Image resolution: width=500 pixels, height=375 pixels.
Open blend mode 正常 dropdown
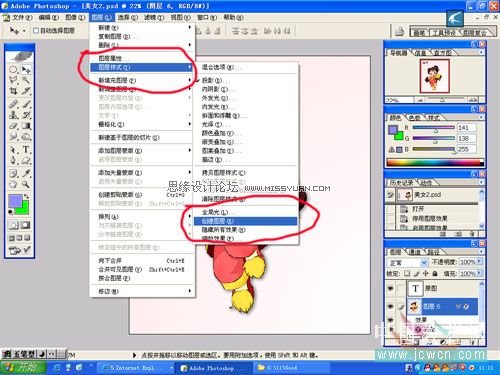click(x=408, y=263)
